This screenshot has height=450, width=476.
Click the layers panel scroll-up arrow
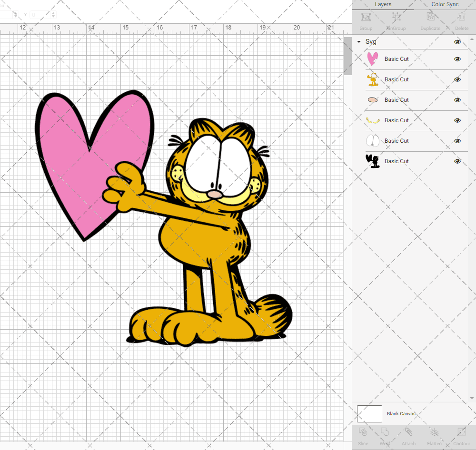coord(472,39)
